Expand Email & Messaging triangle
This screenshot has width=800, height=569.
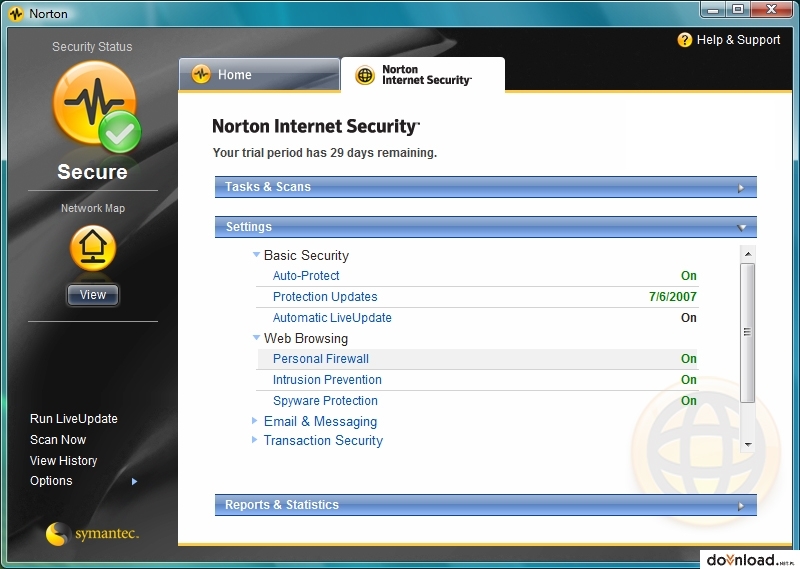pos(255,420)
